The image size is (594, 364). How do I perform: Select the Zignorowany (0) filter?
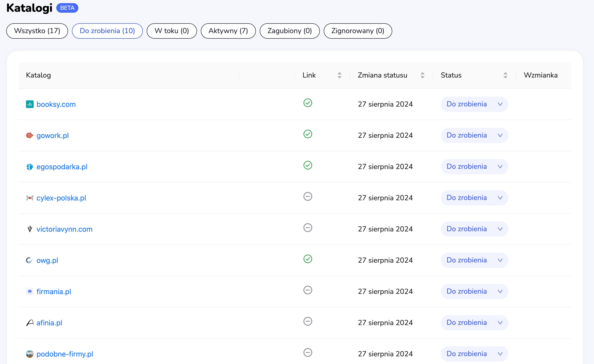tap(358, 31)
